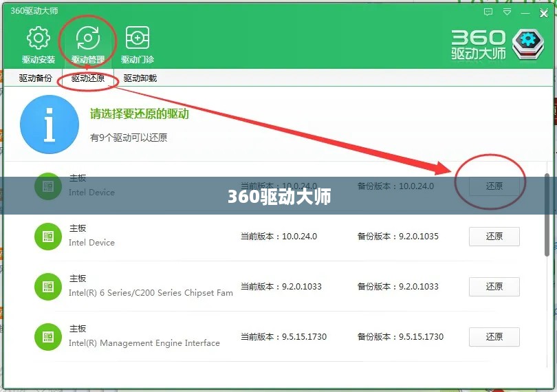
Task: Click motherboard icon of 9.2.0.1035 backup row
Action: (48, 237)
